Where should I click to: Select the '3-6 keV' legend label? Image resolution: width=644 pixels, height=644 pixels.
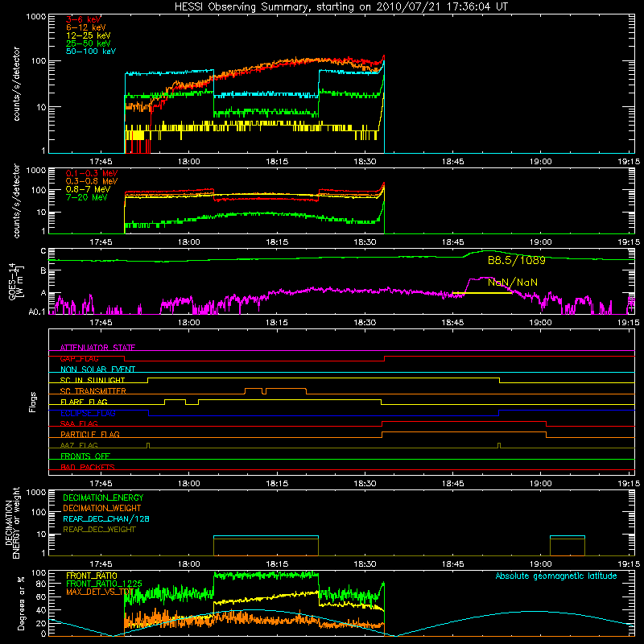84,19
